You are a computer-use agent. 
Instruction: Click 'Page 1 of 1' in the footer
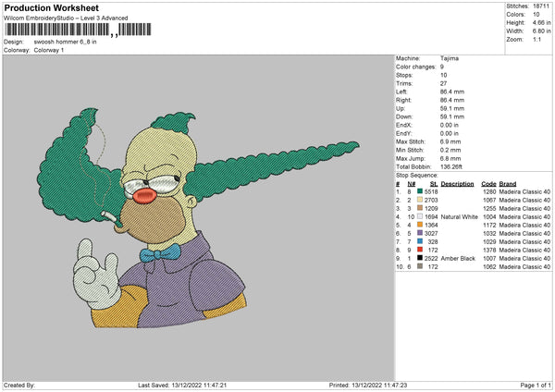coord(536,385)
